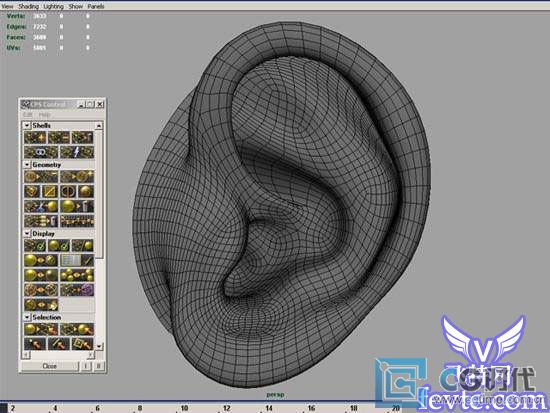Click frame 20 on the timeline

pos(396,408)
